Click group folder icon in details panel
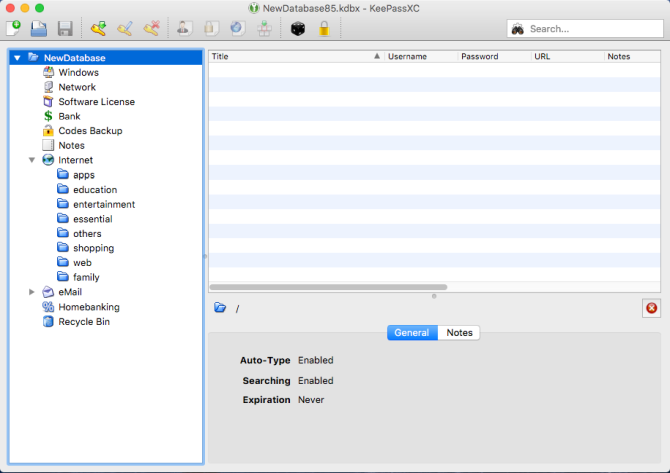670x473 pixels. pos(220,307)
